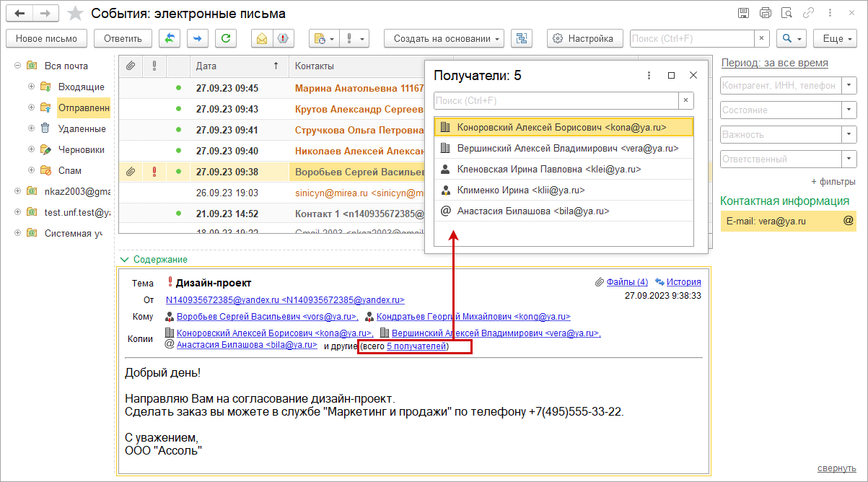The height and width of the screenshot is (482, 868).
Task: Expand the Входящие folder tree node
Action: coord(31,87)
